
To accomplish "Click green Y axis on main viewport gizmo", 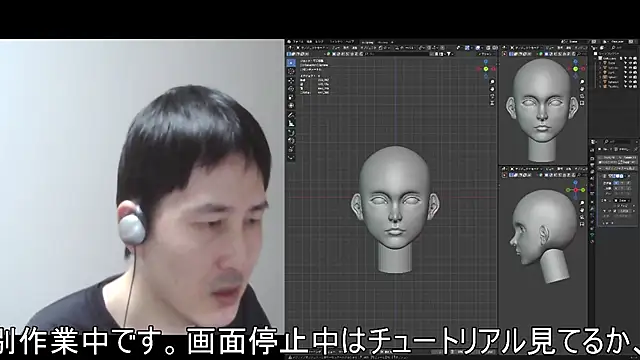I will [486, 69].
